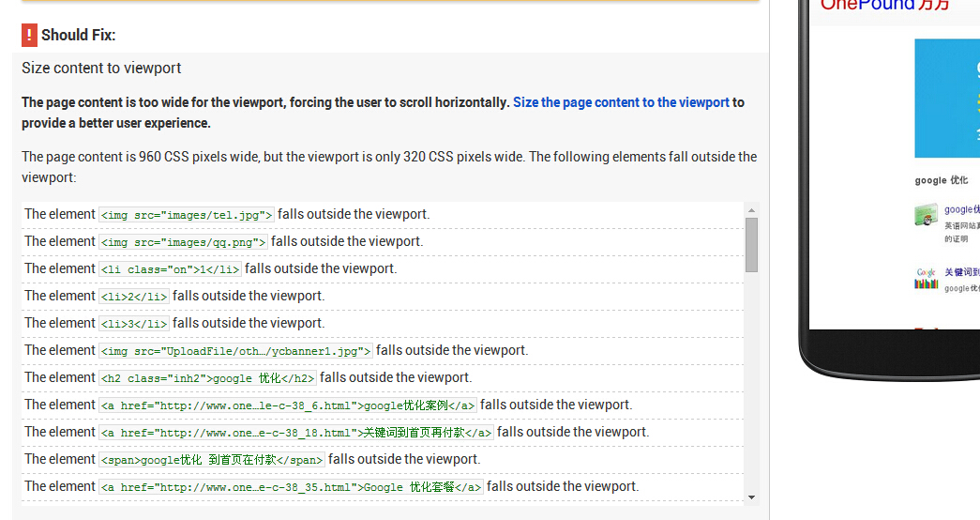This screenshot has width=980, height=520.
Task: Click the green thumbnail icon in phone preview
Action: click(927, 215)
